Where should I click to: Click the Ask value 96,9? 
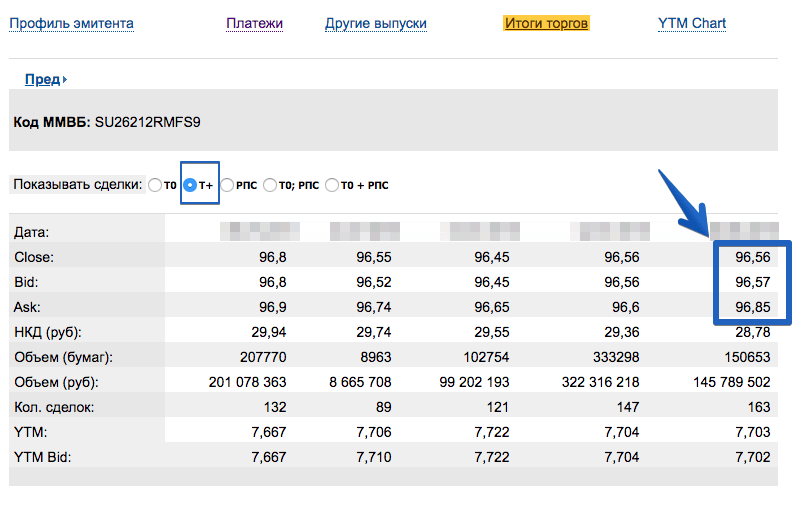tap(273, 307)
